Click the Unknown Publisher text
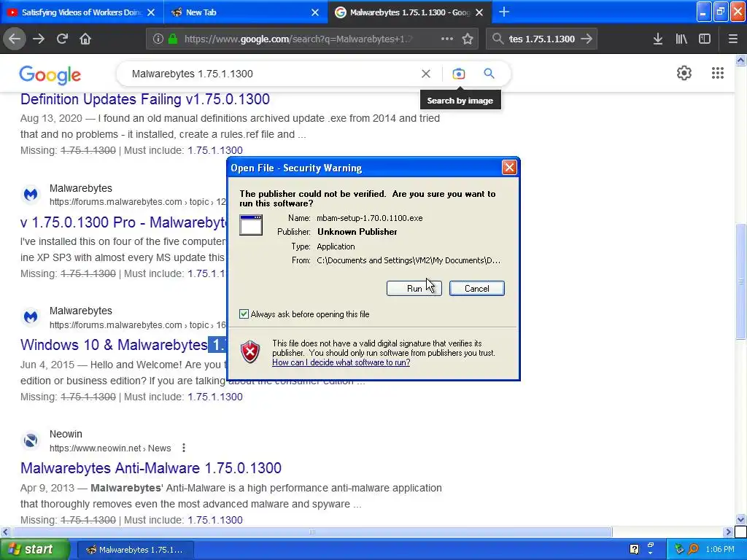The width and height of the screenshot is (747, 560). tap(357, 232)
